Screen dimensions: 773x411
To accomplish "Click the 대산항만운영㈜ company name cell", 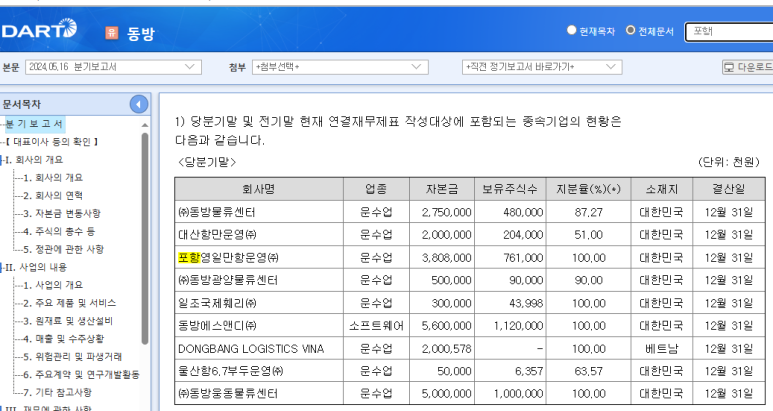I will (x=259, y=235).
